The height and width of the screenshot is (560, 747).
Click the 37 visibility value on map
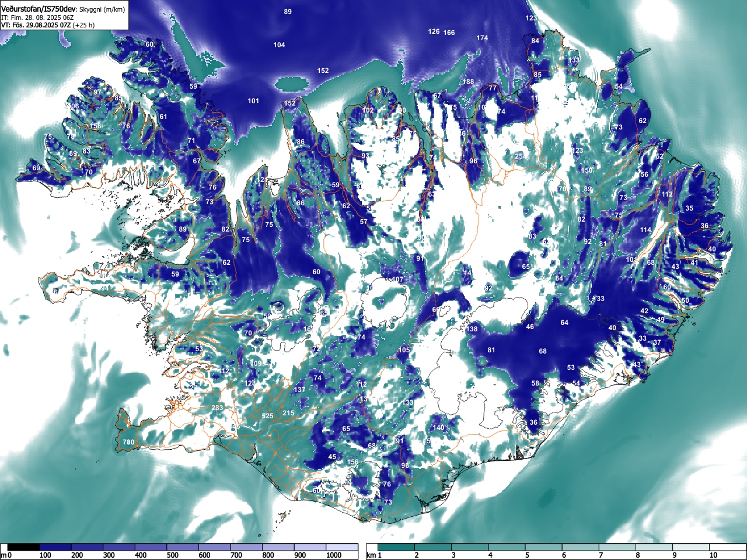tap(657, 342)
